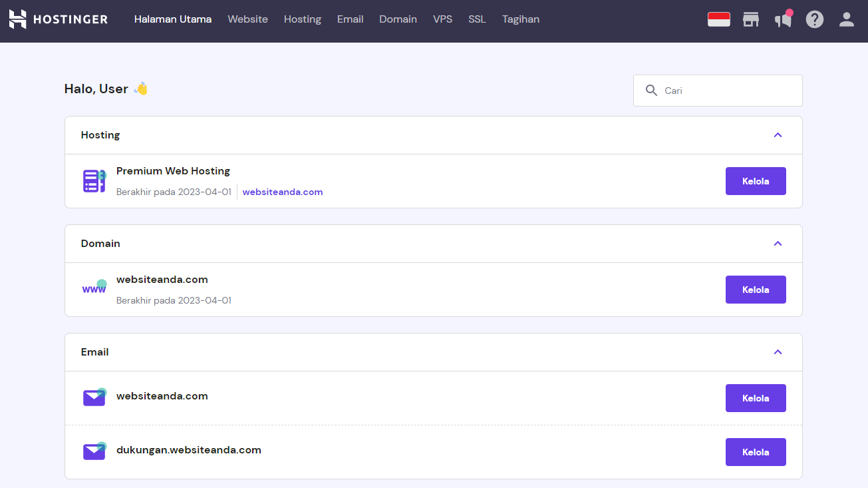Click Kelola for the websiteanda.com domain
This screenshot has height=488, width=868.
click(756, 290)
